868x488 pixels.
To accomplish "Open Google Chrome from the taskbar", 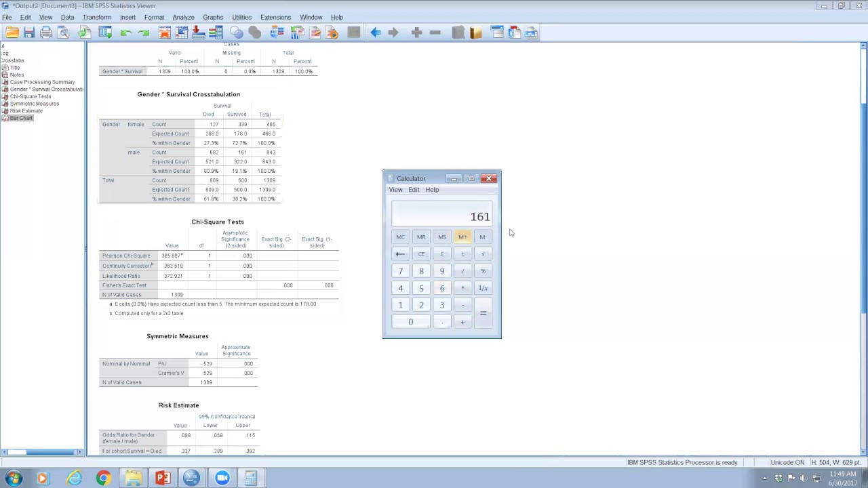I will (103, 478).
